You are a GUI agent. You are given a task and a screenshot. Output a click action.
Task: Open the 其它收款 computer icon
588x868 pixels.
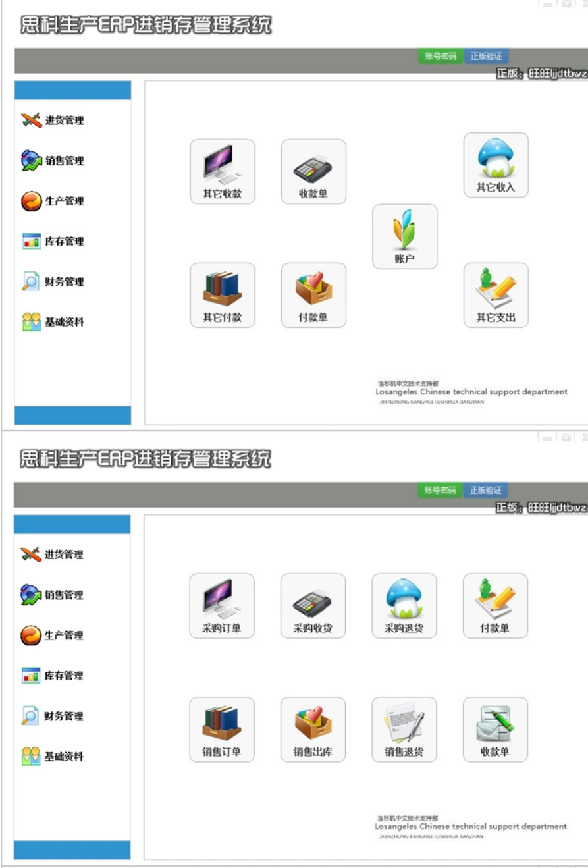tap(222, 171)
